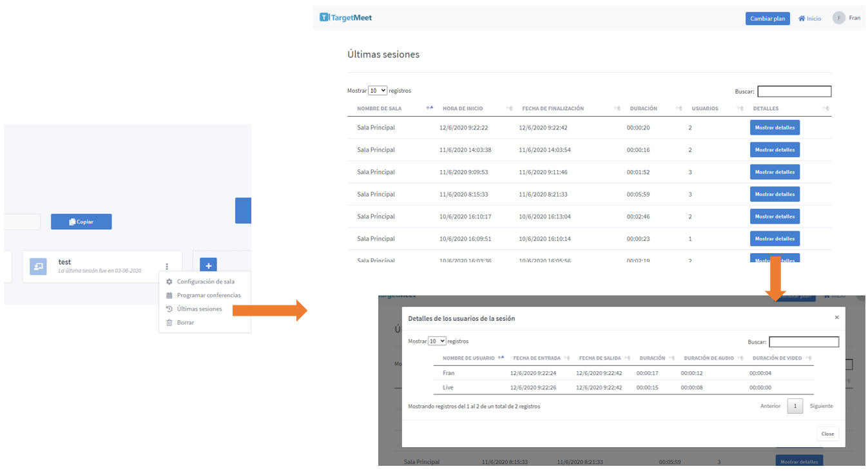Click the TargetMeet logo
Viewport: 868px width, 471px height.
pos(346,17)
